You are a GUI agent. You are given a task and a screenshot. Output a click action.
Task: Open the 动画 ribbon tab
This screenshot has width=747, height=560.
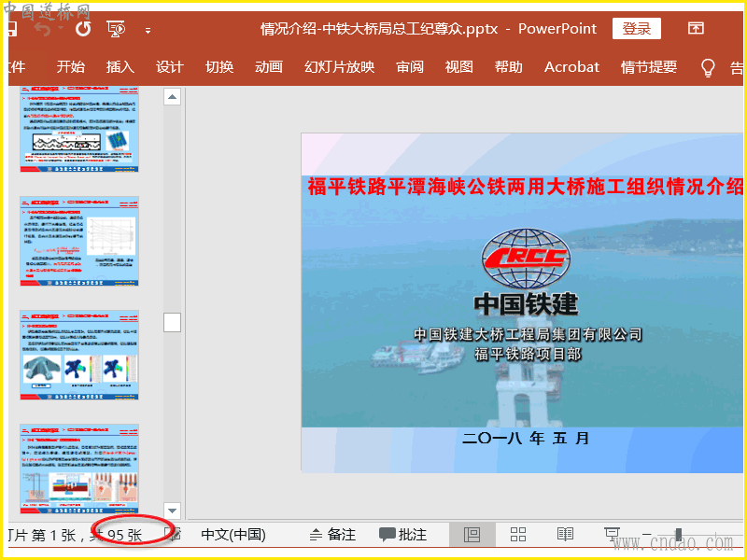tap(269, 66)
